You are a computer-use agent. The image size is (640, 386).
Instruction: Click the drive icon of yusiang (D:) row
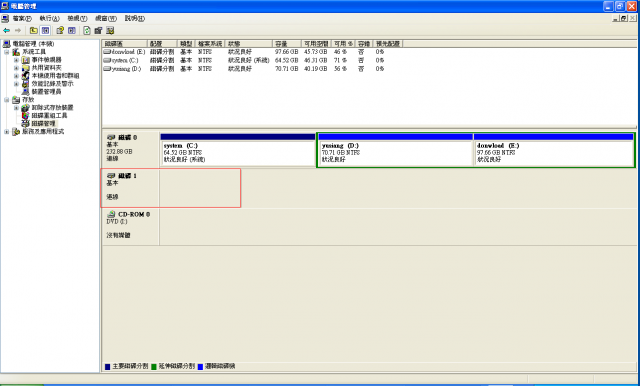pos(107,69)
